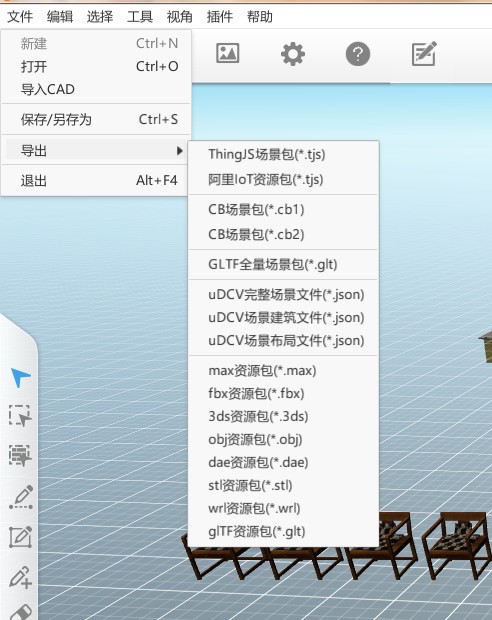Image resolution: width=492 pixels, height=620 pixels.
Task: Export obj资源包(*.obj)
Action: tap(283, 440)
